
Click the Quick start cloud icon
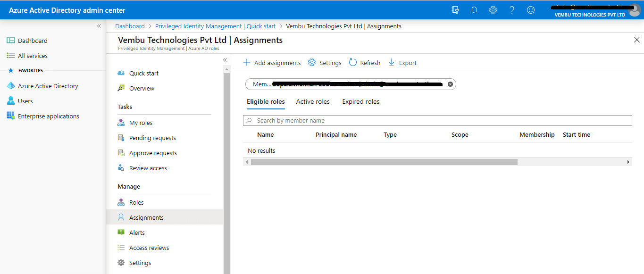(121, 73)
